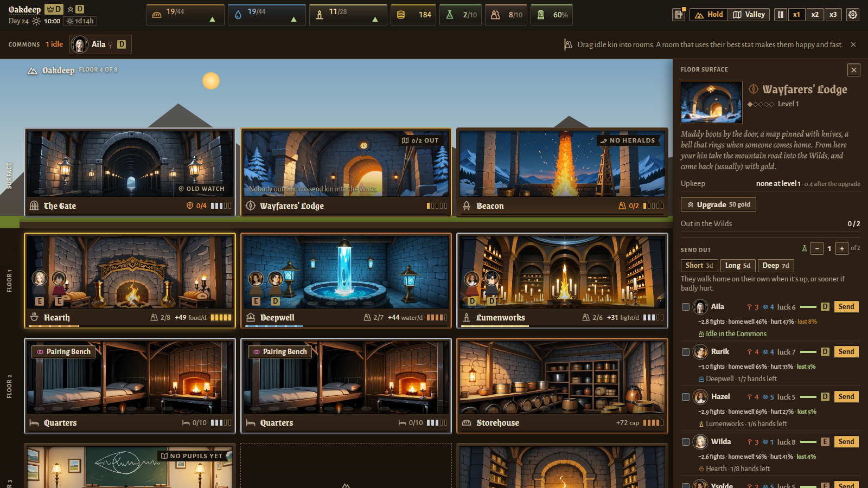Click the Wayfarers' Lodge compass icon in panel
868x488 pixels.
754,89
